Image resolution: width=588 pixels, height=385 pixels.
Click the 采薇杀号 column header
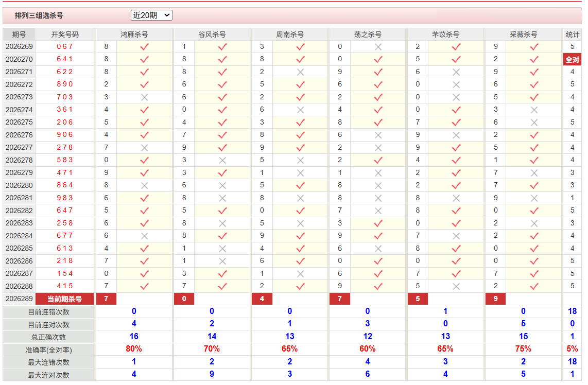coord(524,34)
